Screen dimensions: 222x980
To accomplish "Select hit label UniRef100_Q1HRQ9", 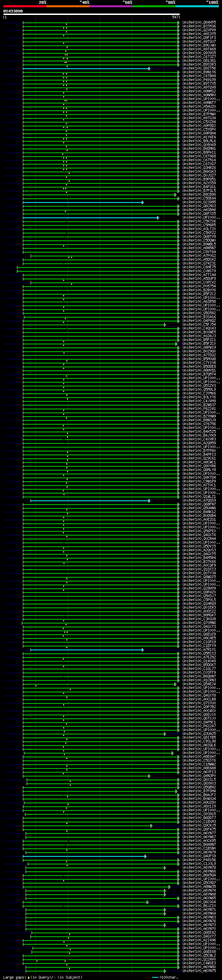I will pos(199,604).
